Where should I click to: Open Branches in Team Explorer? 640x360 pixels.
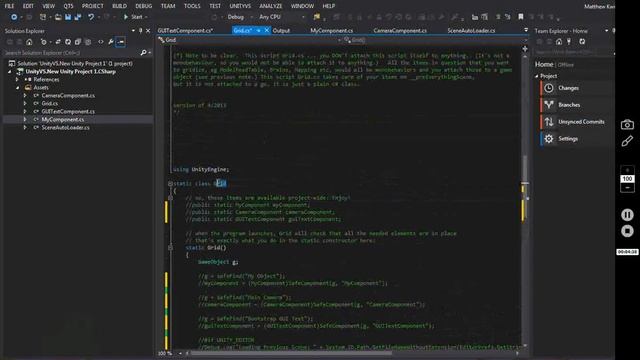coord(569,105)
